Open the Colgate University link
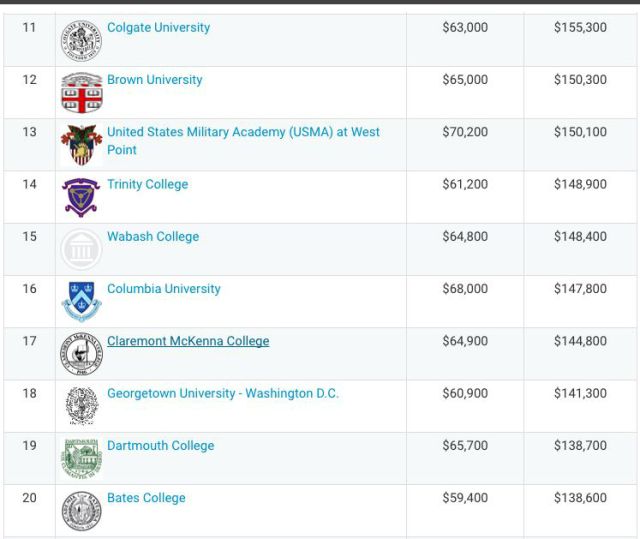This screenshot has height=539, width=640. point(158,27)
